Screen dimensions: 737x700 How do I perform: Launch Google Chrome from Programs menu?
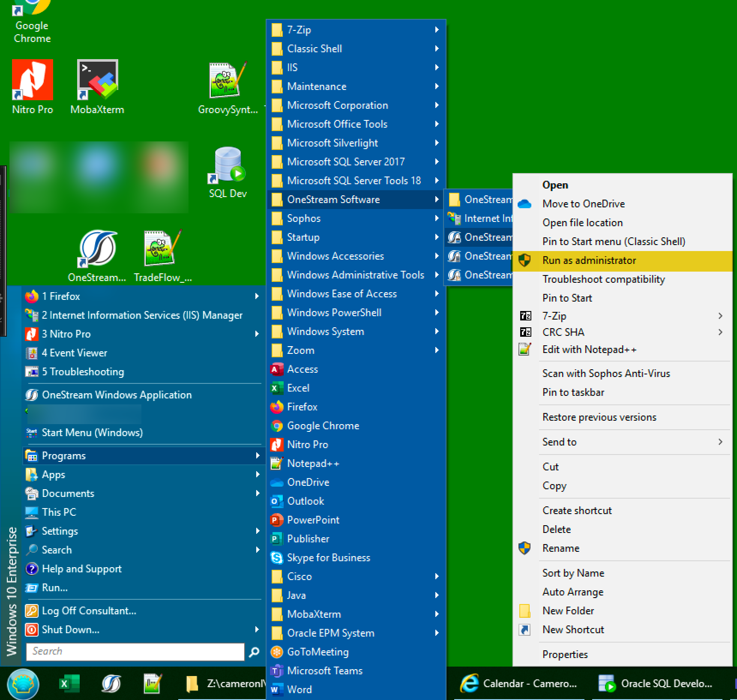(x=356, y=426)
